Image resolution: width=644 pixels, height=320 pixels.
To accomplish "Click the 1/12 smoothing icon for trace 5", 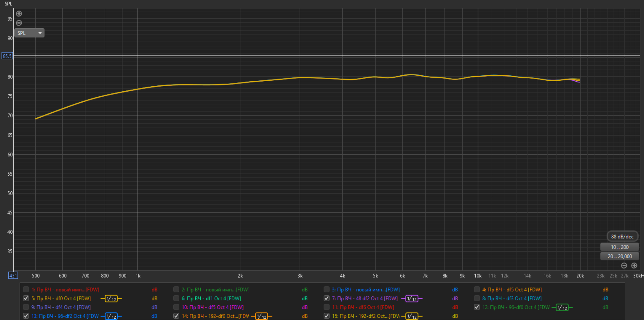I will (111, 299).
